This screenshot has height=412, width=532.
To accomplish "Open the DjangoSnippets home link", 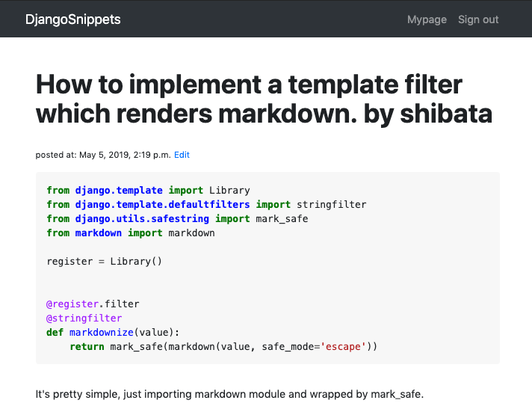I will (73, 19).
